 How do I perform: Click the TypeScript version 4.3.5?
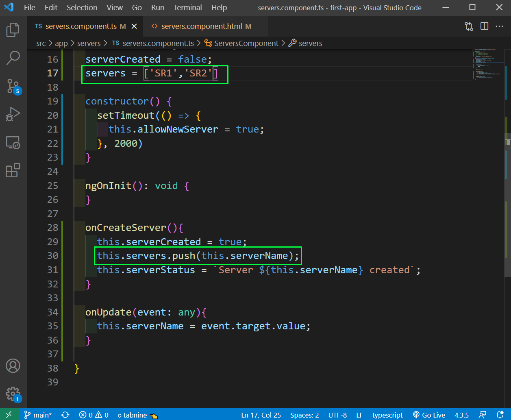tap(461, 415)
